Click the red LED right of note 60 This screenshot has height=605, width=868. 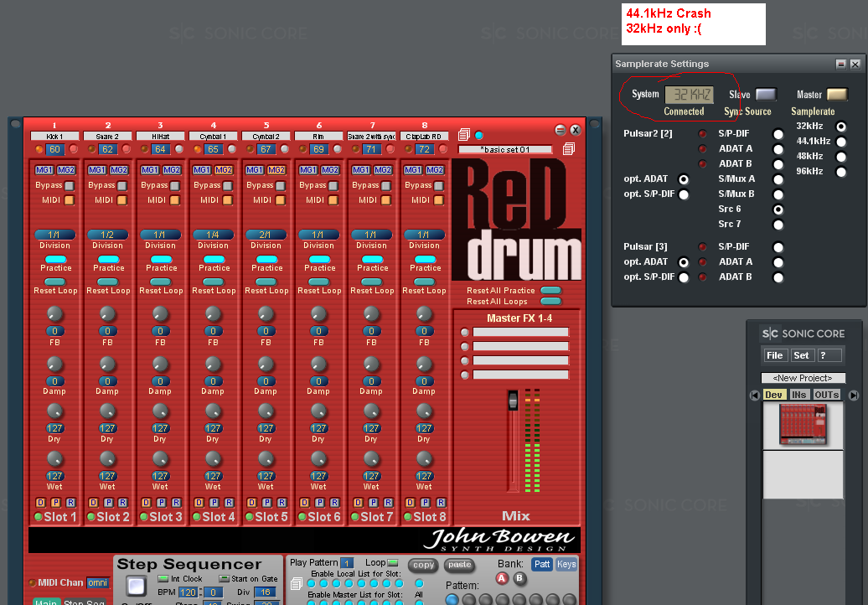[74, 149]
